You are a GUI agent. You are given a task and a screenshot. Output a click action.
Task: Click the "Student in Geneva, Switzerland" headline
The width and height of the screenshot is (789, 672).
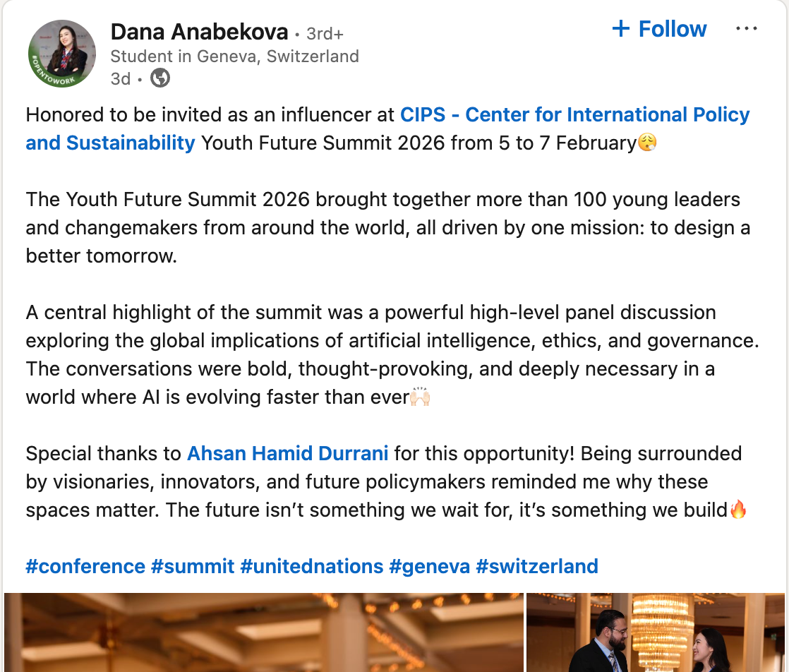click(234, 56)
